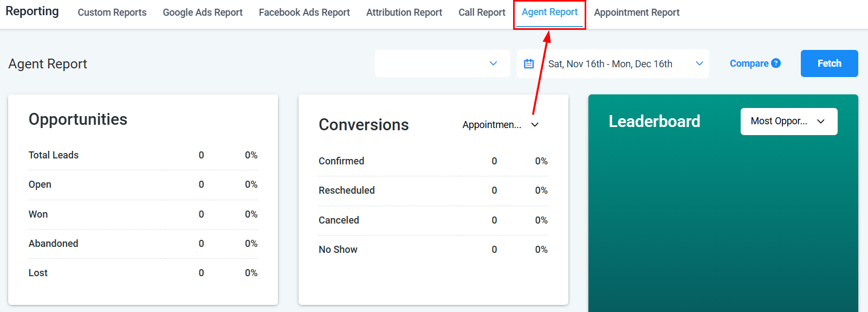Click the Compare link
868x312 pixels.
click(749, 63)
